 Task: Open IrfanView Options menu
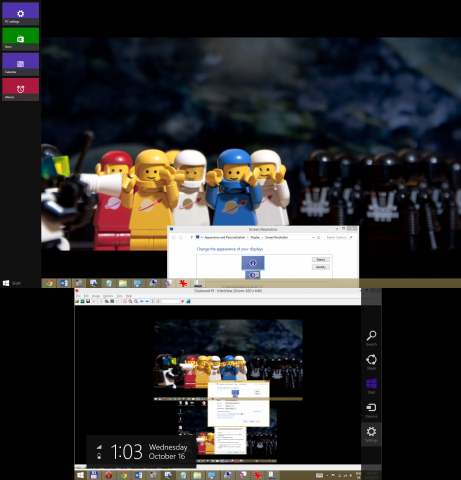[x=108, y=296]
